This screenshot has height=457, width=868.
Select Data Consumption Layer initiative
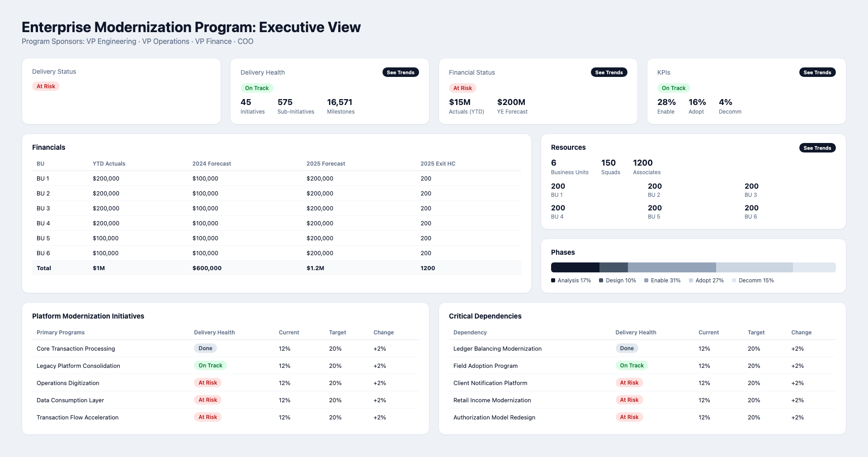[x=226, y=400]
